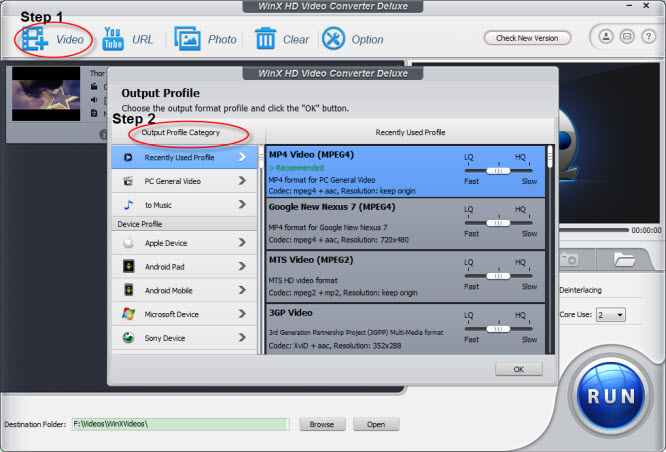The height and width of the screenshot is (452, 666).
Task: Select the MTS Video (MPEG2) profile
Action: tap(405, 277)
